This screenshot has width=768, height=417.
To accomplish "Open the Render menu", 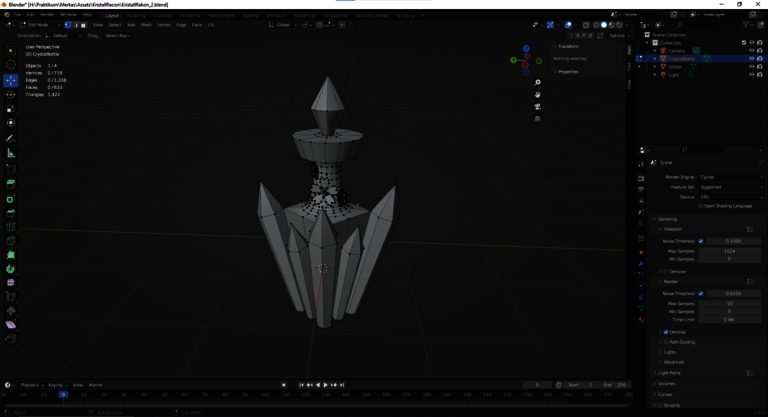I will coord(48,15).
